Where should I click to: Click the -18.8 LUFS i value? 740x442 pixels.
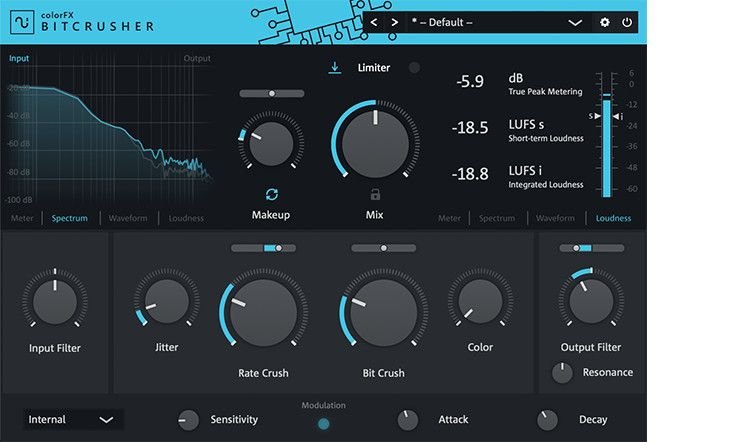(470, 174)
